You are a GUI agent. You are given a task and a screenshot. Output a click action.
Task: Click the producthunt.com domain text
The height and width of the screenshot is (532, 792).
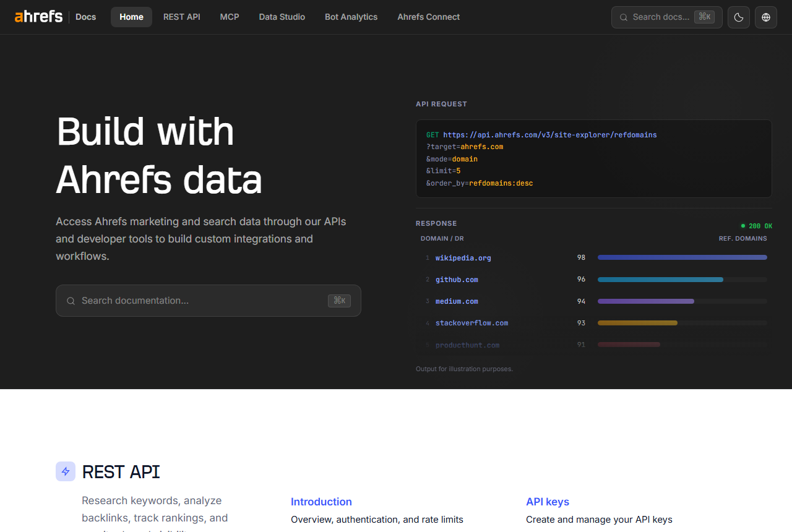tap(468, 345)
